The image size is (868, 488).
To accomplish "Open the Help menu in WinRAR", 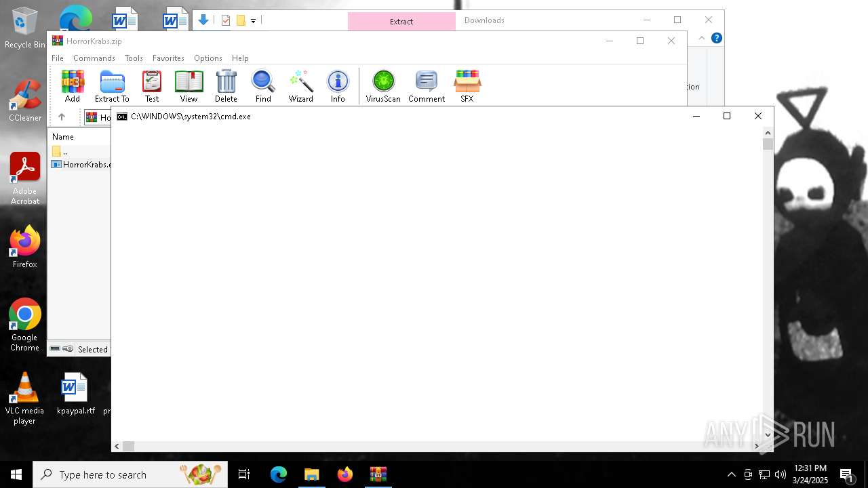I will pyautogui.click(x=240, y=58).
